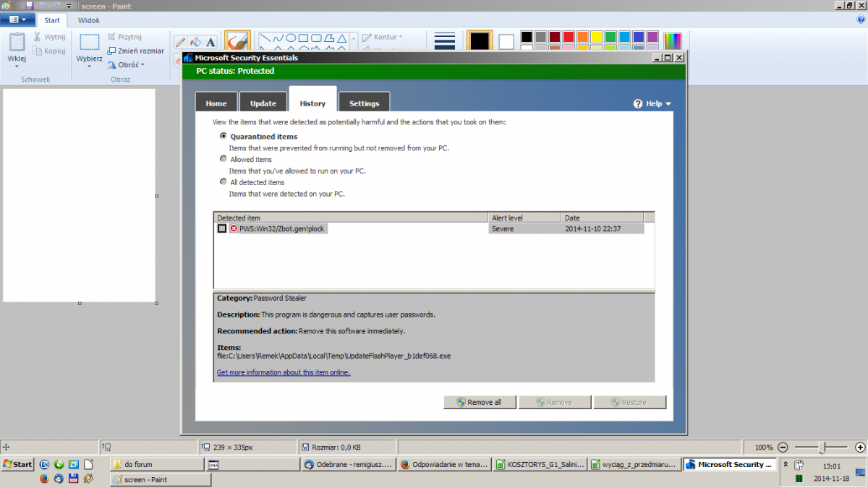Select Color 1 black foreground box
Image resolution: width=868 pixels, height=488 pixels.
coord(480,41)
